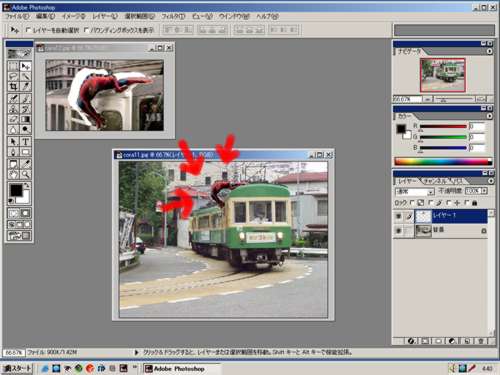Select the History Brush tool
This screenshot has height=375, width=500.
point(25,109)
